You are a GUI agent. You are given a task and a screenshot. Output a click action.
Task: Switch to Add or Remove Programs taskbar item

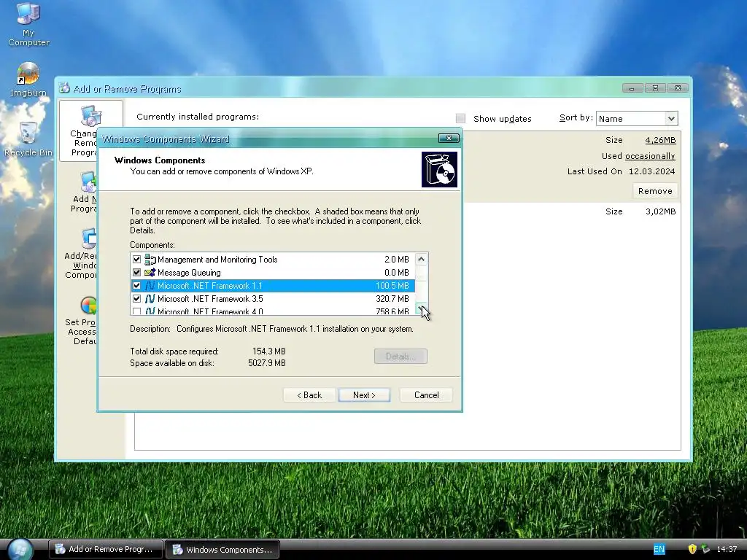coord(107,550)
